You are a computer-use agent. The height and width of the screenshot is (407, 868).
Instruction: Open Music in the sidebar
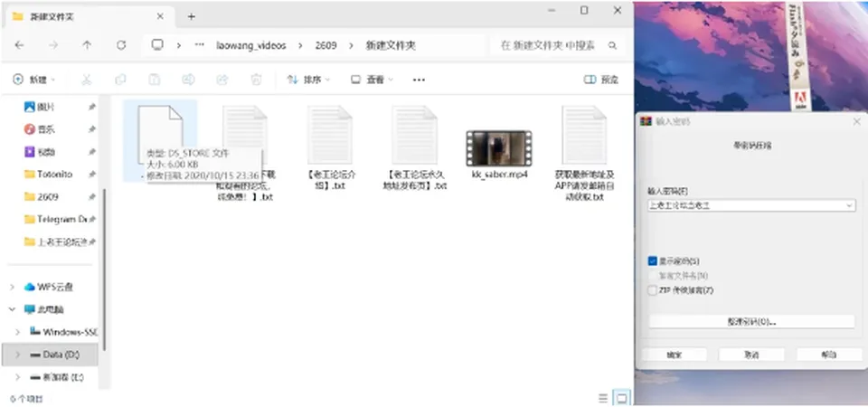click(x=46, y=129)
